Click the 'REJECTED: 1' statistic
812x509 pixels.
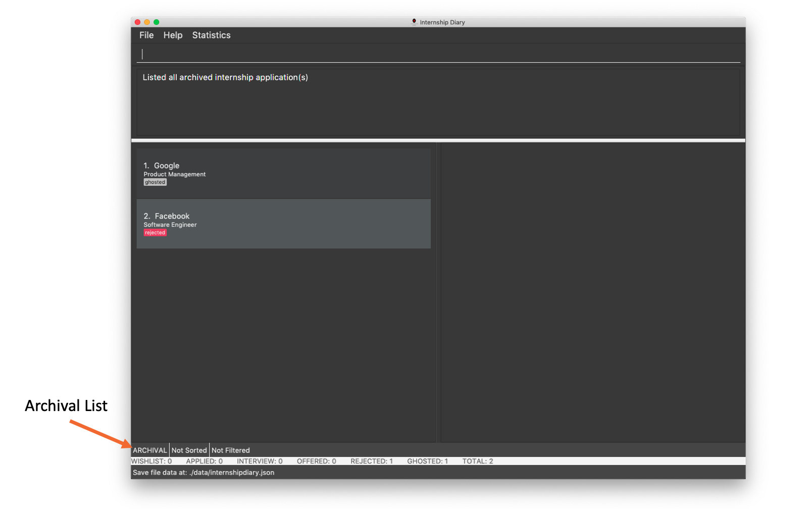372,461
